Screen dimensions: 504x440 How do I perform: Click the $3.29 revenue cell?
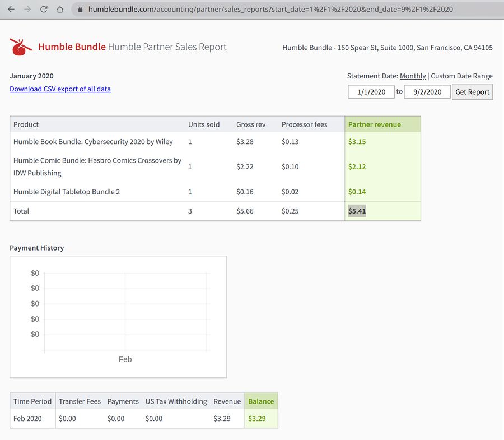tap(222, 419)
